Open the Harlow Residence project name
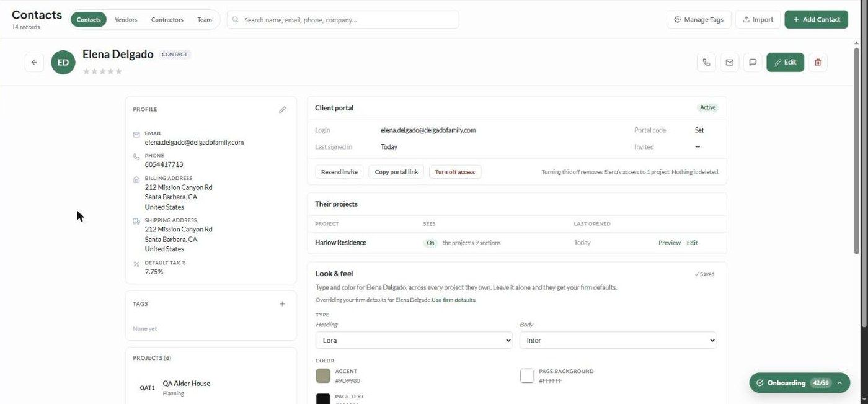The width and height of the screenshot is (868, 404). point(340,243)
